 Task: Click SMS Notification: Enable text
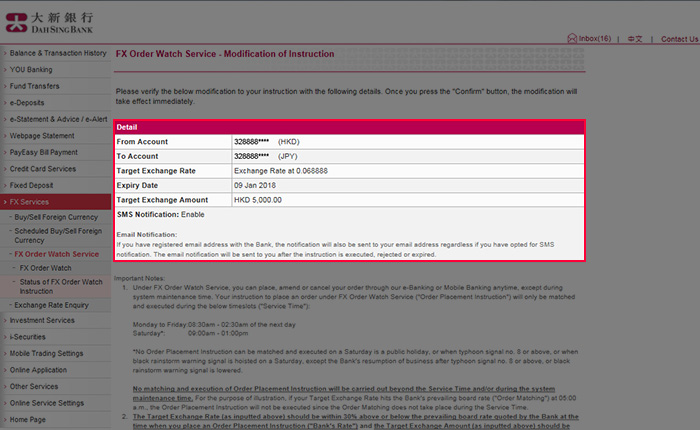[161, 214]
